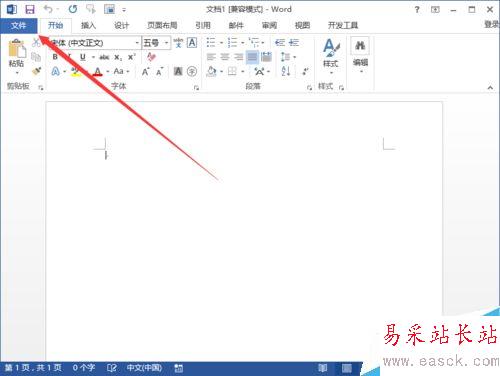Image resolution: width=500 pixels, height=376 pixels.
Task: Switch to the 页面布局 Page Layout tab
Action: click(x=162, y=25)
